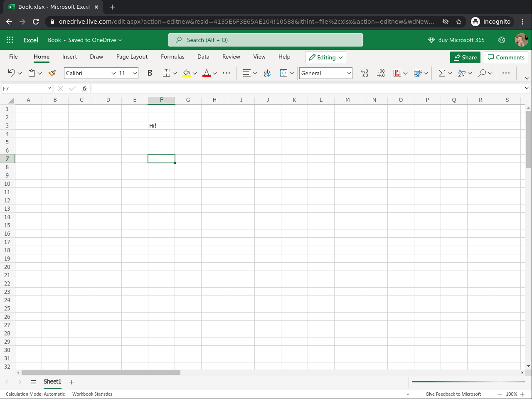Click the Format as Table icon
532x399 pixels.
418,73
